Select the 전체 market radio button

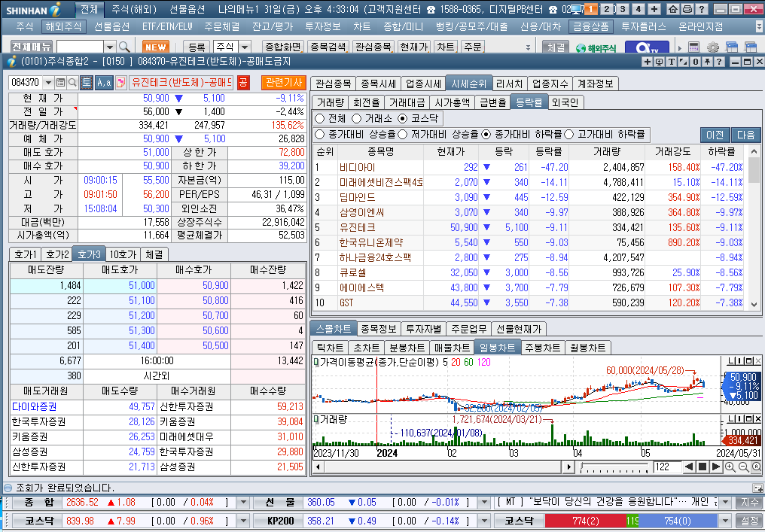pos(320,118)
